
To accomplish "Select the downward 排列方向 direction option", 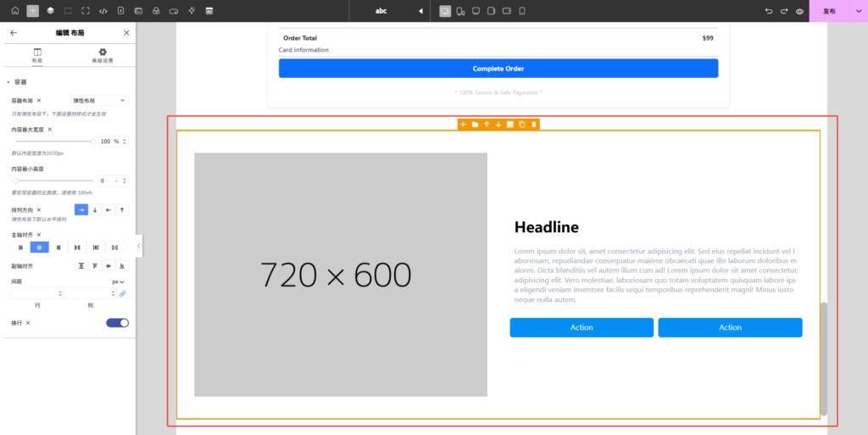I will point(95,209).
